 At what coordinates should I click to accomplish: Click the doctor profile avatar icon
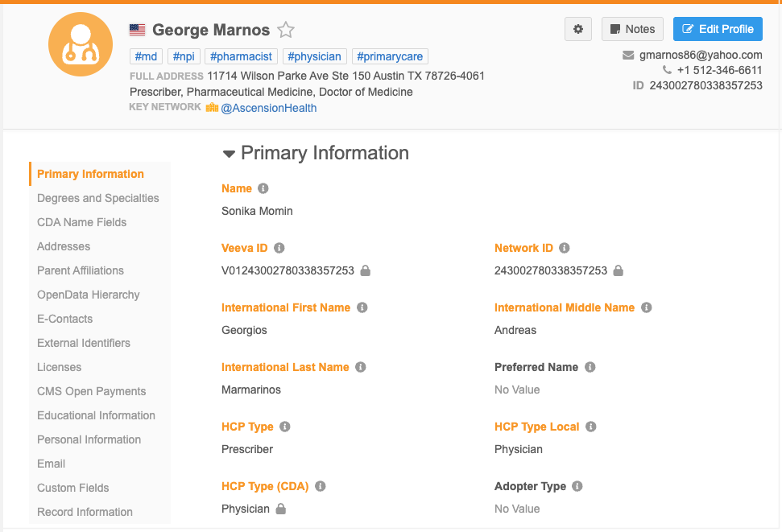click(79, 43)
